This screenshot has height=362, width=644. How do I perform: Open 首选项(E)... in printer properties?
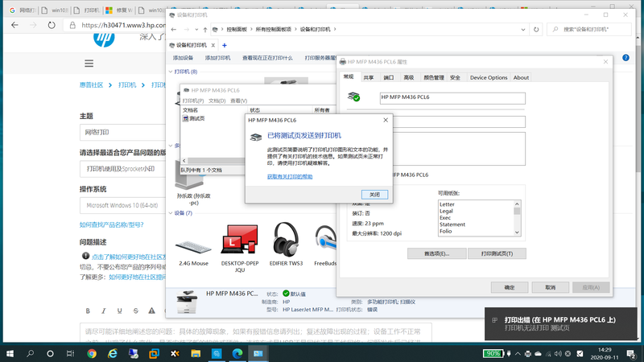pyautogui.click(x=436, y=253)
